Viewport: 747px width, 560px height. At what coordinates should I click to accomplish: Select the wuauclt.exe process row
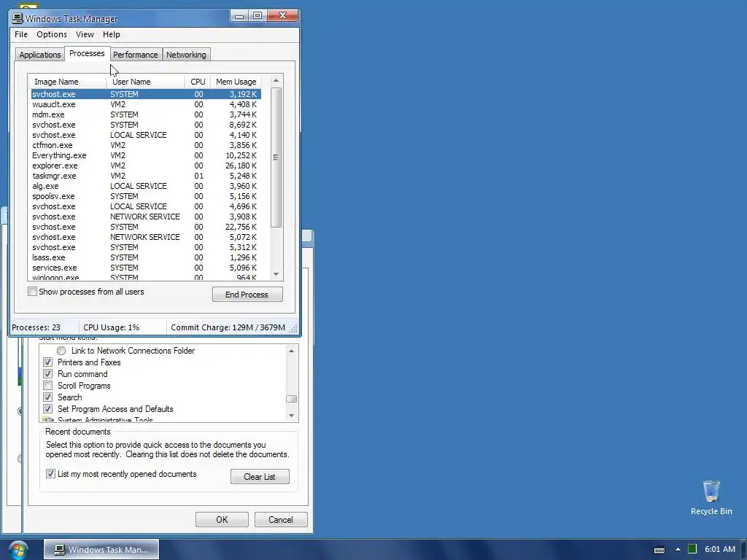coord(145,104)
